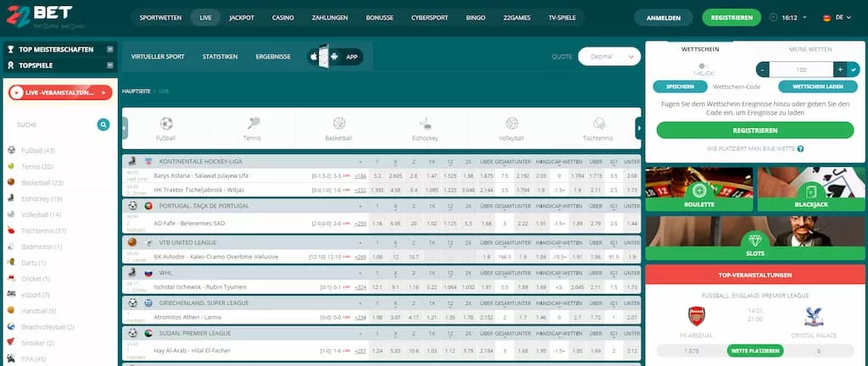Open the Roulette casino tile

coord(699,189)
